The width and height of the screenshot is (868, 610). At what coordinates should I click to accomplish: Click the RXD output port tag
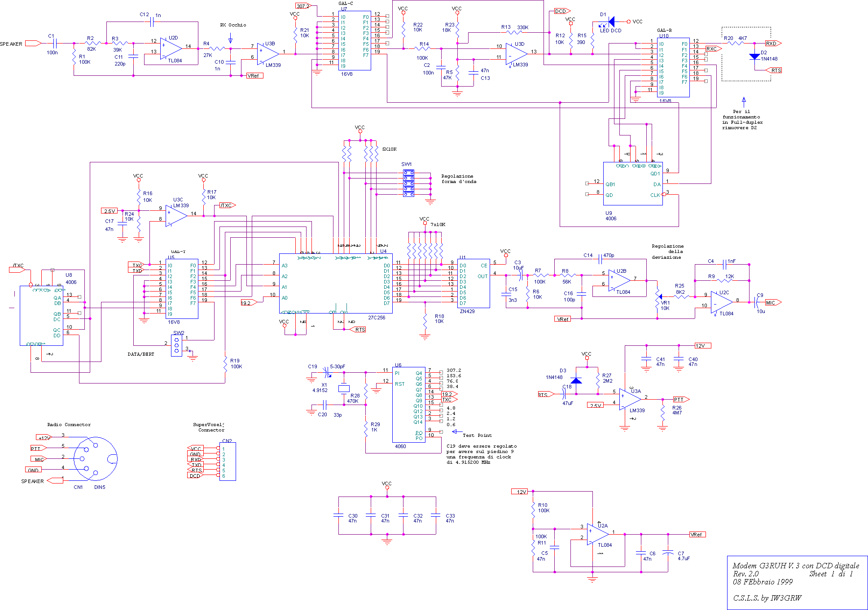773,44
